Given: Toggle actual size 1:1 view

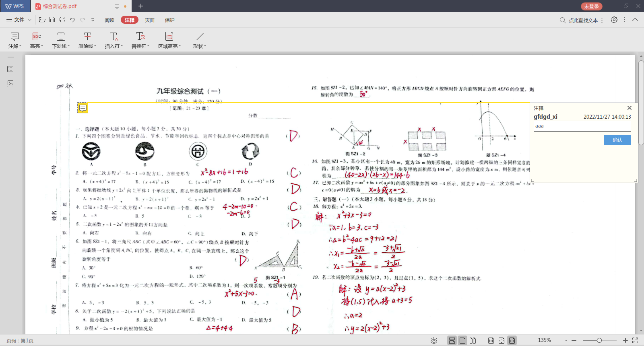Looking at the screenshot, I should pos(491,341).
